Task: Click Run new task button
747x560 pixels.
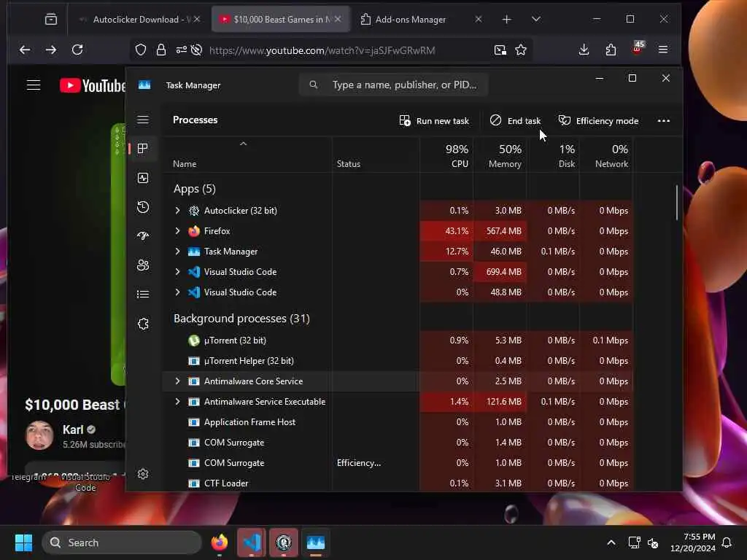Action: 434,121
